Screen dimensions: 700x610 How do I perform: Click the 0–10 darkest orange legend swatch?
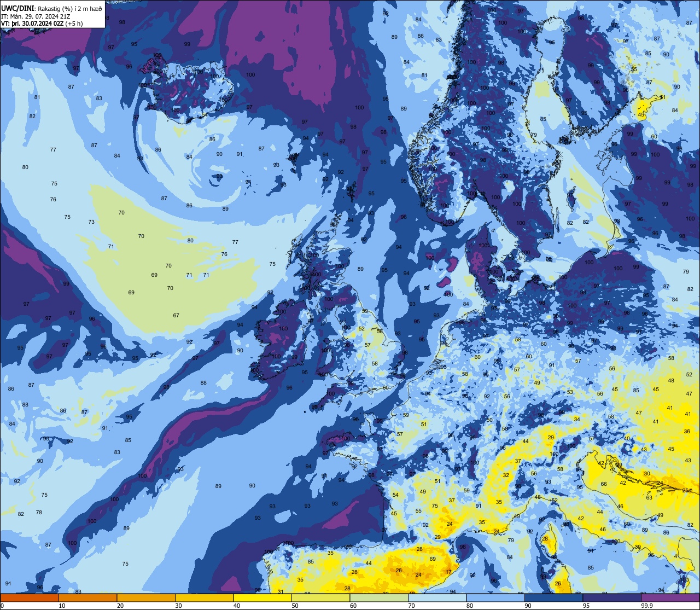coord(30,598)
